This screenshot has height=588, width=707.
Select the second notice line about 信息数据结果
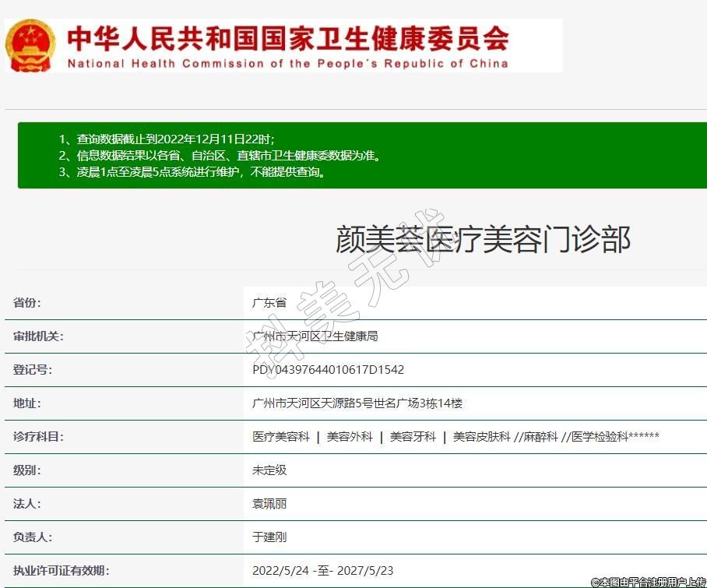[x=220, y=155]
